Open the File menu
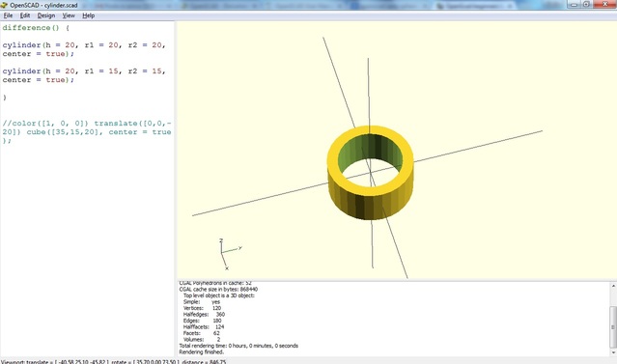This screenshot has height=364, width=617. click(8, 15)
